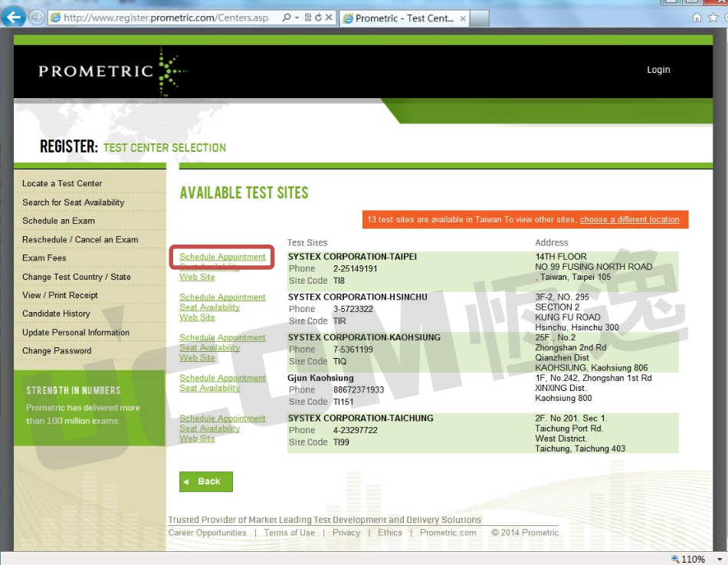Go back using the browser back arrow
Screen dimensions: 728x565
point(13,18)
